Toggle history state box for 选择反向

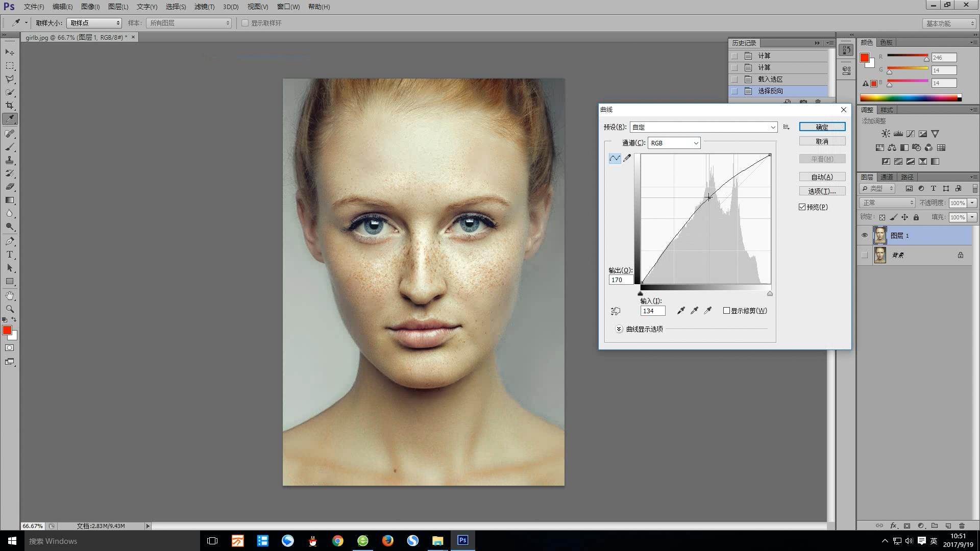(x=734, y=91)
